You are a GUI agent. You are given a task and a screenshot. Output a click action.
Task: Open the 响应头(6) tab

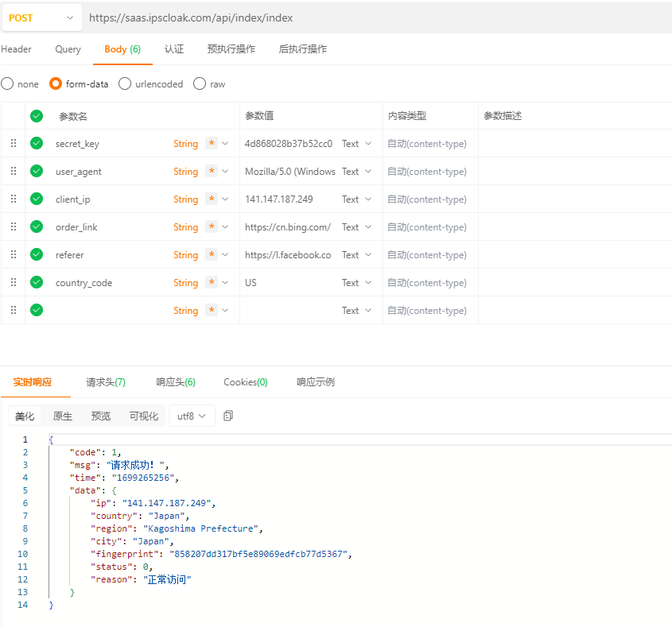pyautogui.click(x=176, y=382)
